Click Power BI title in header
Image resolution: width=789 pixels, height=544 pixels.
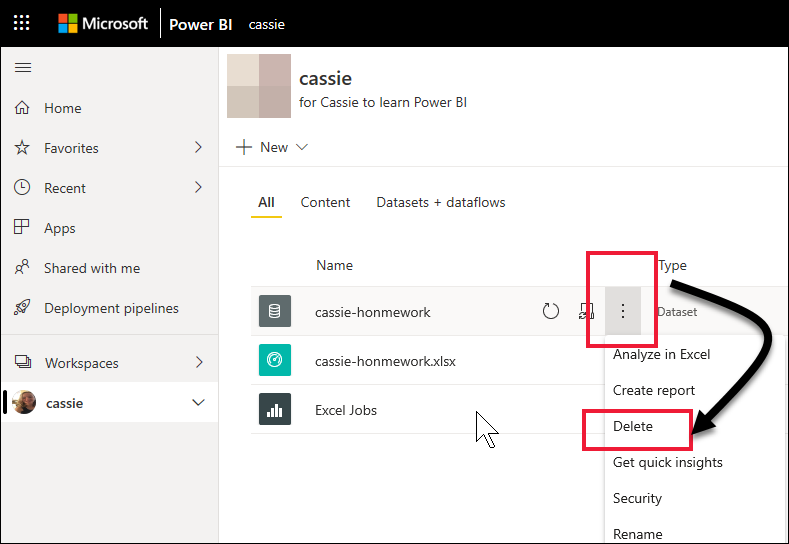(x=200, y=24)
